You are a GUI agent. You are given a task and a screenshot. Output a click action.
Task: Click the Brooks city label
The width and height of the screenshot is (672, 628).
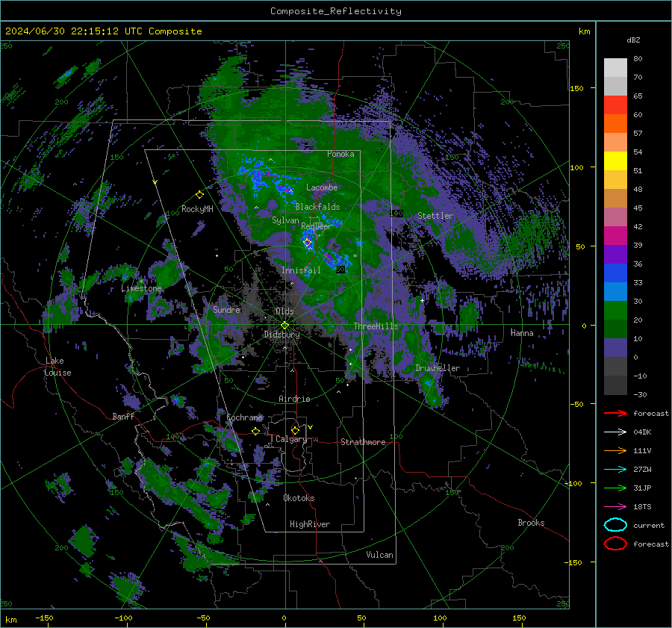[531, 523]
